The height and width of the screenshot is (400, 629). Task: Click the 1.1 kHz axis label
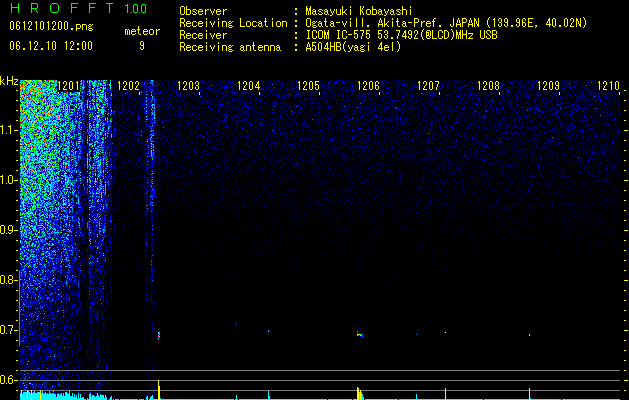[x=8, y=130]
